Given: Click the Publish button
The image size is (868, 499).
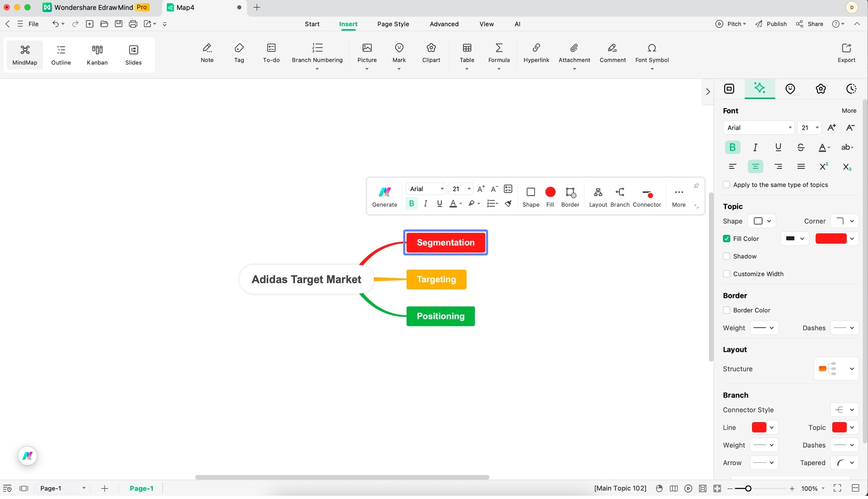Looking at the screenshot, I should 770,24.
